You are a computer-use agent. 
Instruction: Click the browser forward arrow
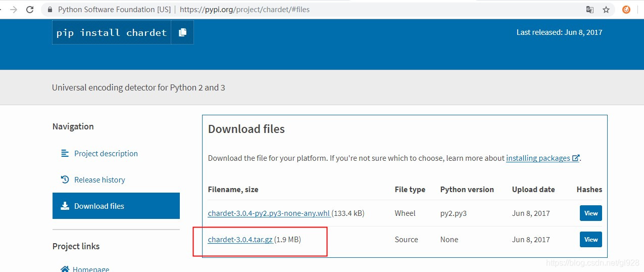(14, 10)
